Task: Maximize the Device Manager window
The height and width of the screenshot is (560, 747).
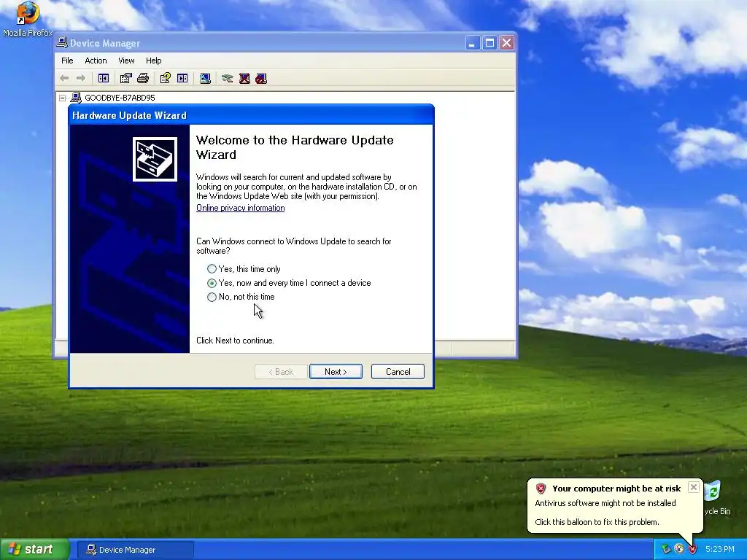Action: click(489, 43)
